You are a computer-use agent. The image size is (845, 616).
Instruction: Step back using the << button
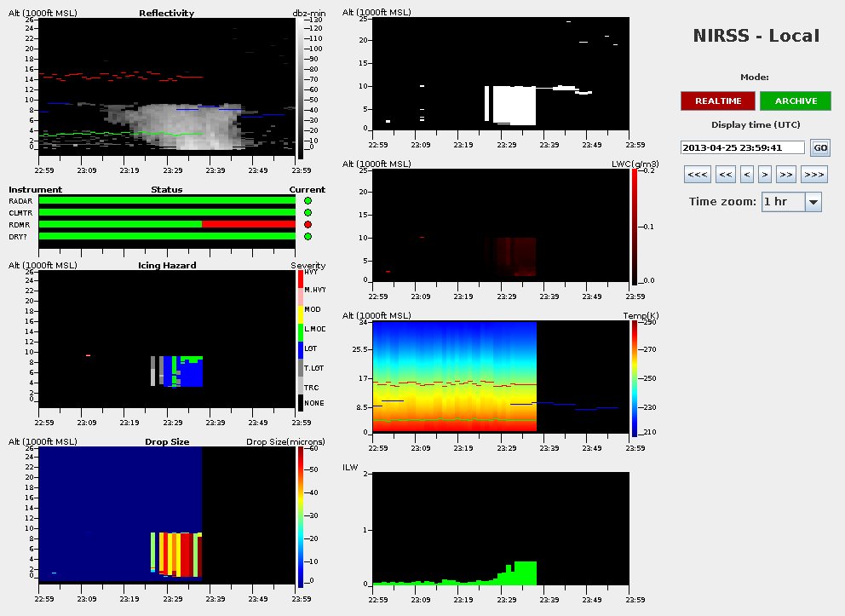(x=725, y=175)
